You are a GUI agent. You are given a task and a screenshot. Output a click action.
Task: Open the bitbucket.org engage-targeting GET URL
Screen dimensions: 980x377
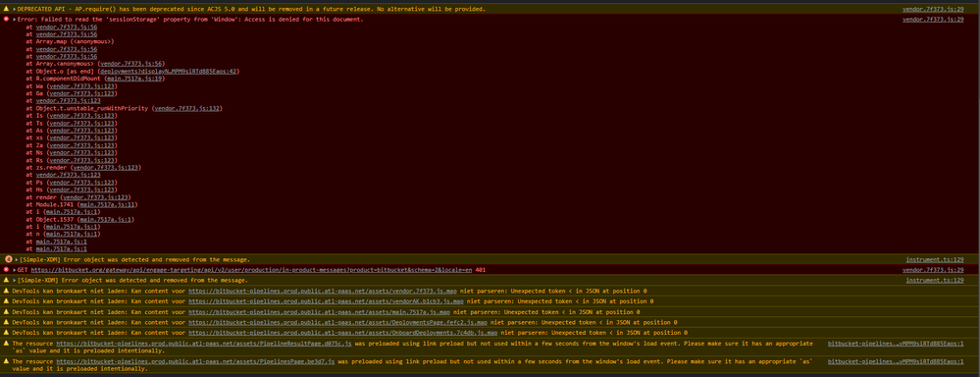coord(252,269)
